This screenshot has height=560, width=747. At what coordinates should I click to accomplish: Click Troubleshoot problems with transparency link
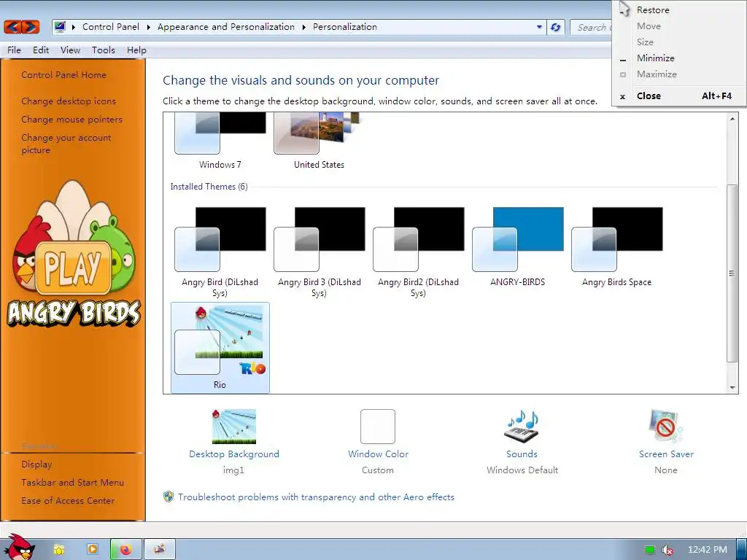point(317,497)
